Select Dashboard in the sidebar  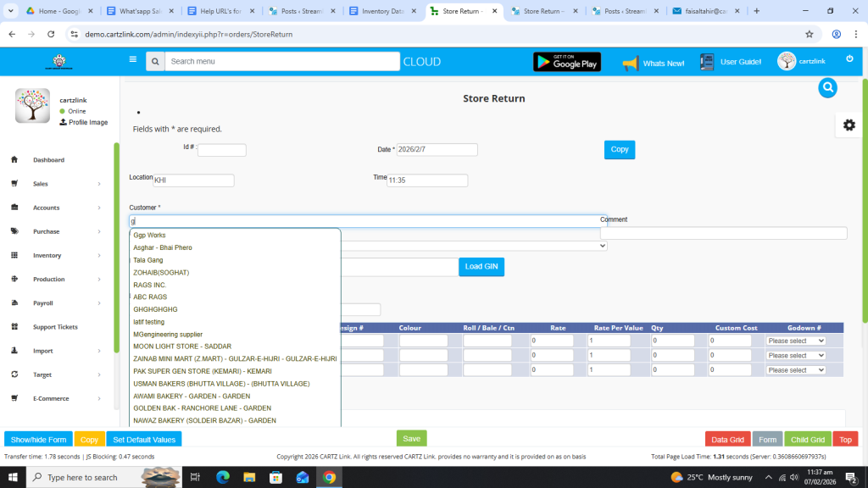(x=48, y=160)
